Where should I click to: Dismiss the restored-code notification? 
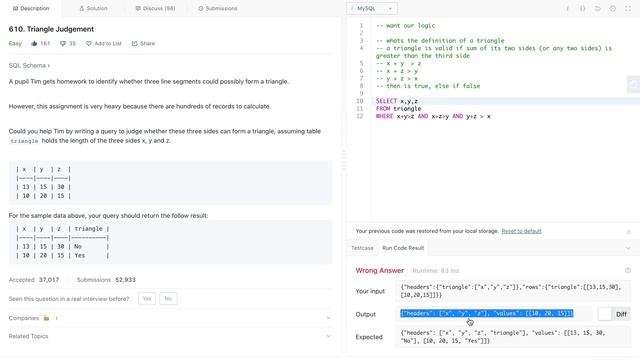point(628,231)
